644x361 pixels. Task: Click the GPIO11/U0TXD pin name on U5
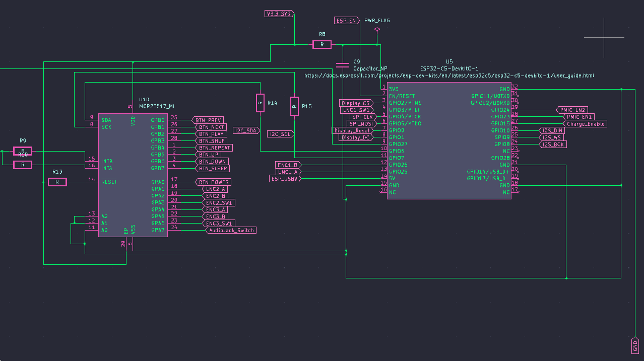click(x=490, y=96)
